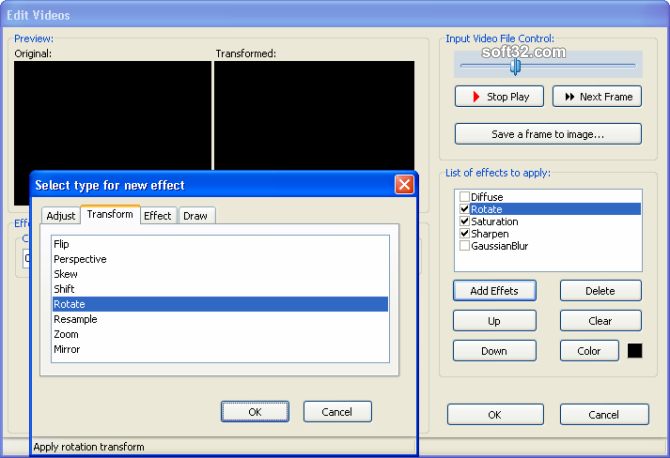Enable the Diffuse effect checkbox

[x=464, y=197]
